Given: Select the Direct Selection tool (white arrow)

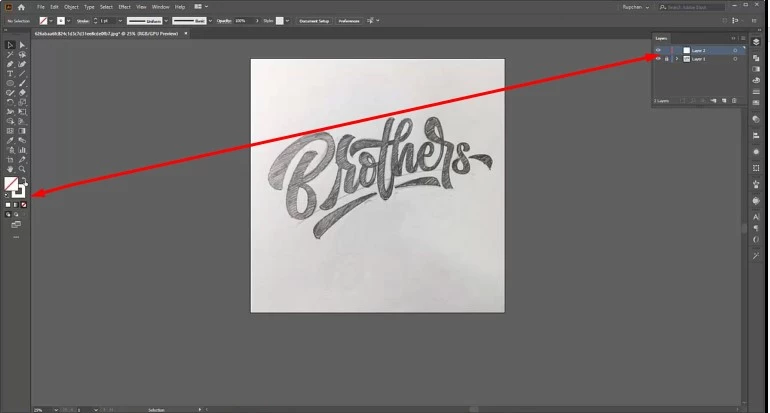Looking at the screenshot, I should pyautogui.click(x=22, y=45).
